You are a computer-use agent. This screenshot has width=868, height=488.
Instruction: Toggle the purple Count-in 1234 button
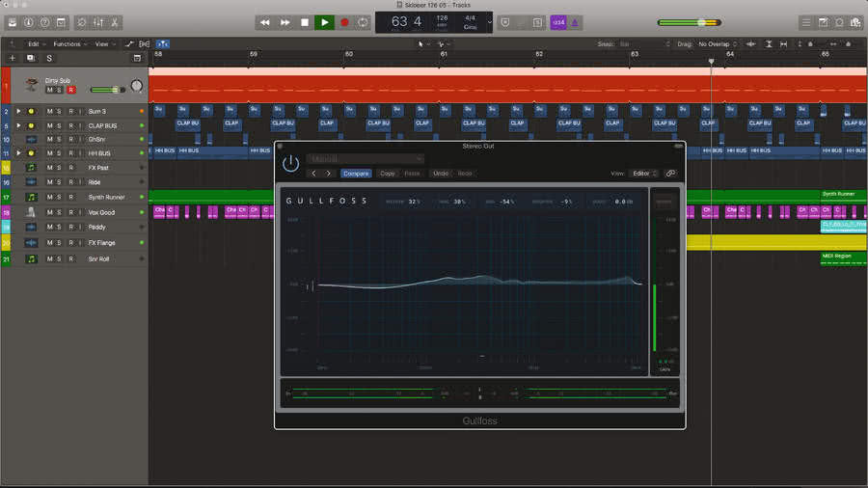click(x=558, y=23)
